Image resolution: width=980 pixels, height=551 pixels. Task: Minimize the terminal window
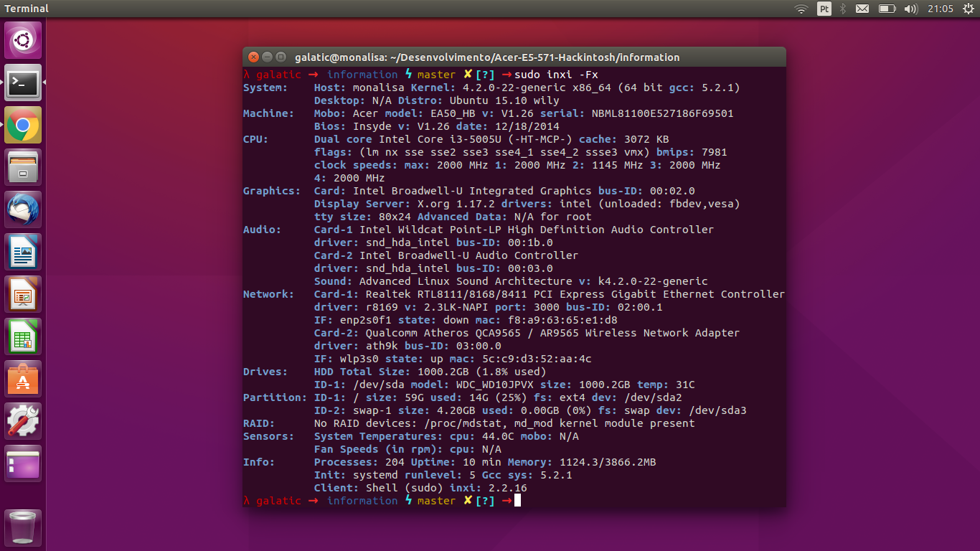pyautogui.click(x=267, y=57)
